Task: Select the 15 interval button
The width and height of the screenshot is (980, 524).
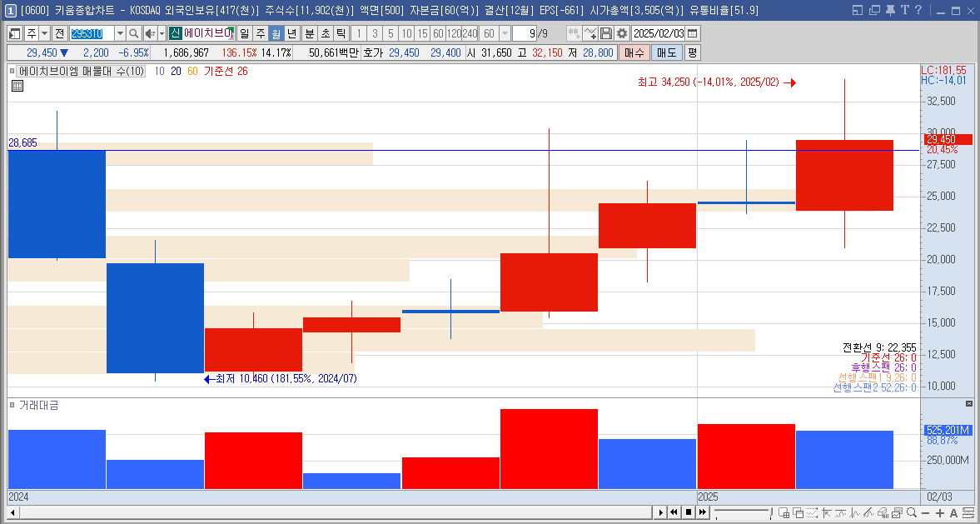Action: pyautogui.click(x=422, y=33)
